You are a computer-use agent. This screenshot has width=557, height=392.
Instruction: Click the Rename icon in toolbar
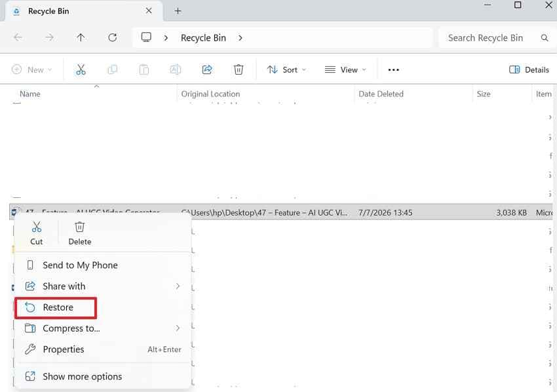pos(176,69)
